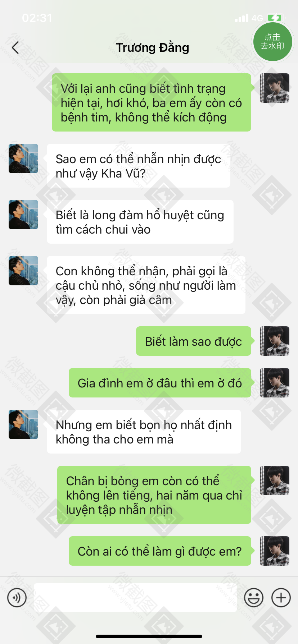Tap sender avatar beside 'Biết làm sao được'
This screenshot has height=644, width=298.
275,341
